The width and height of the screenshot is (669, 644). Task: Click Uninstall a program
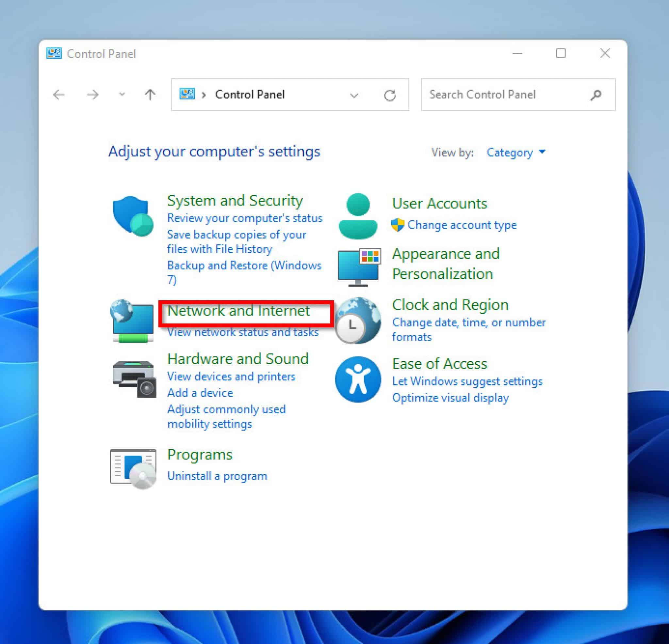(x=217, y=476)
